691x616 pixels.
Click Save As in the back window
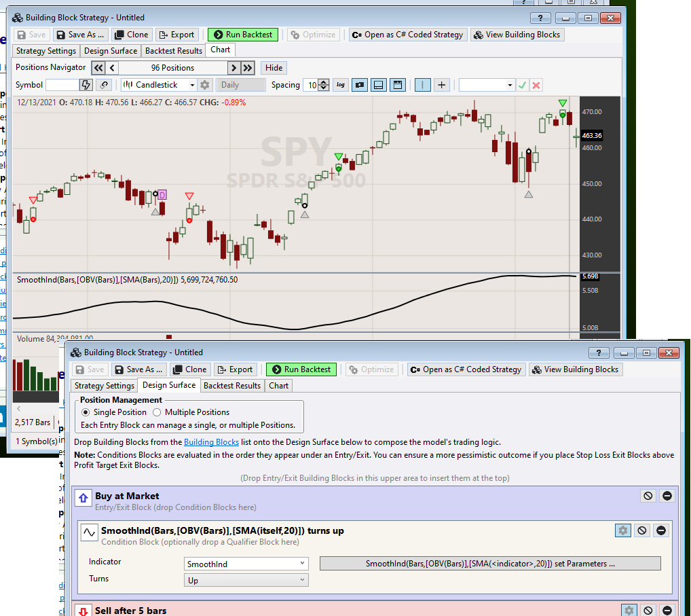tap(81, 35)
